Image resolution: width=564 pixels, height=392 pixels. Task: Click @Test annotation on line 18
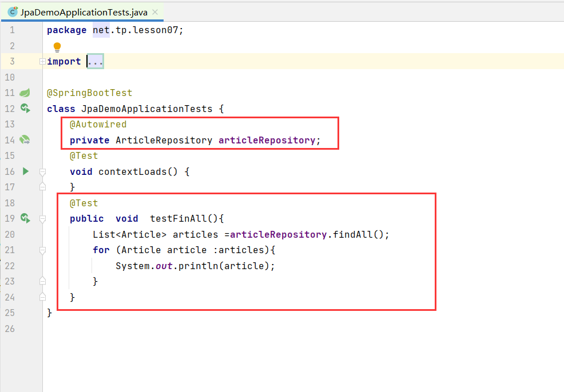click(84, 203)
